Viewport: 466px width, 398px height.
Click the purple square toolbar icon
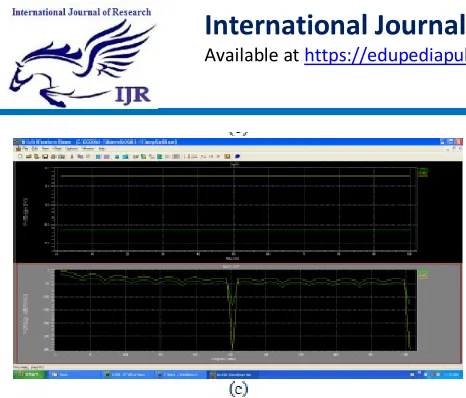[x=107, y=156]
